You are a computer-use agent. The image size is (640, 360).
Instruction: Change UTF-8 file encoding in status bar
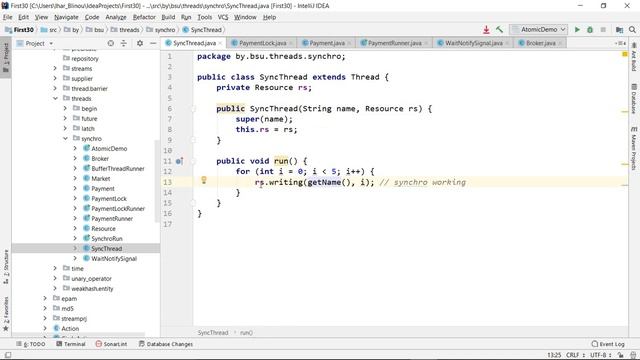pyautogui.click(x=600, y=355)
